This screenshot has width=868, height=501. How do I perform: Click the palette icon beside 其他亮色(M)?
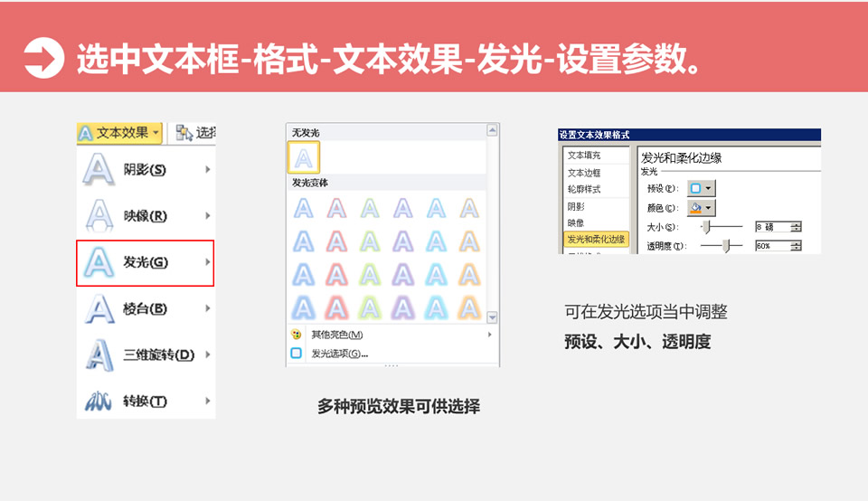pos(297,335)
